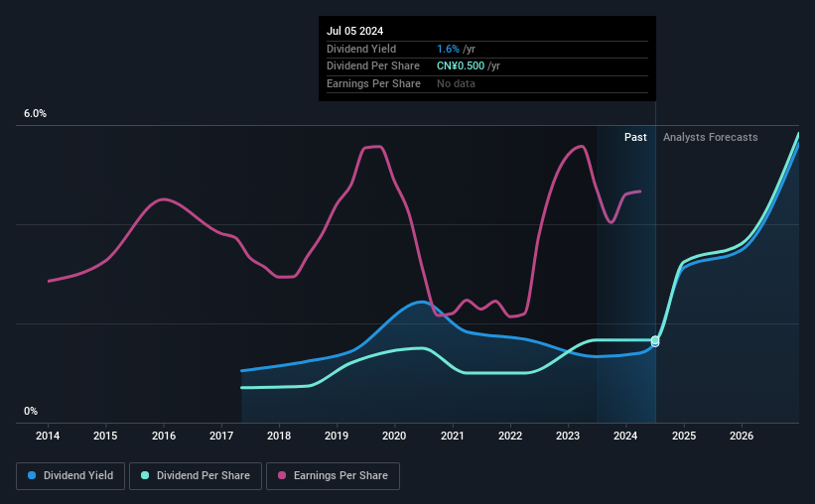This screenshot has height=504, width=815.
Task: Select the 2019 x-axis label
Action: tap(337, 436)
